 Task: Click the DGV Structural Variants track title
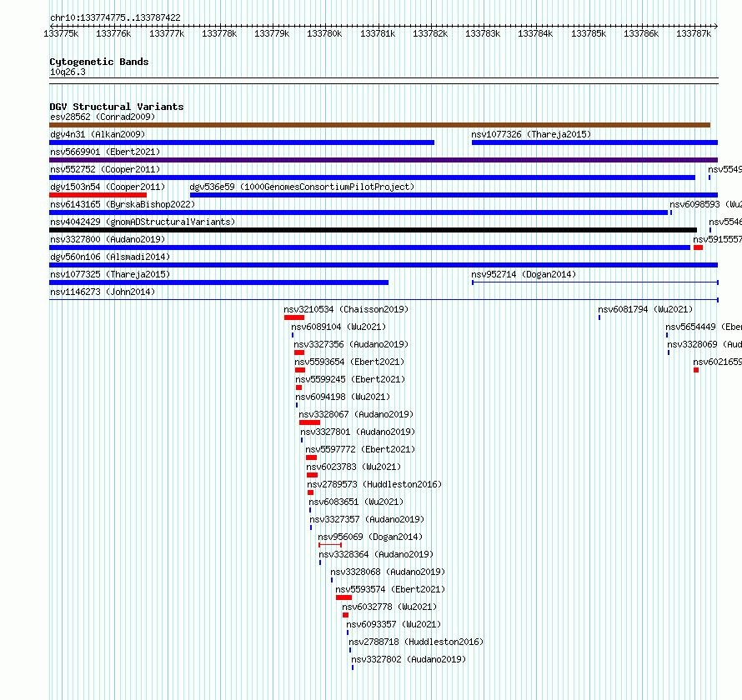click(117, 107)
